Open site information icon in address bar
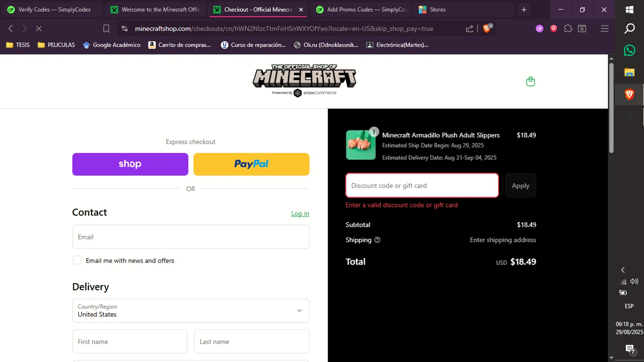This screenshot has width=644, height=362. 125,28
